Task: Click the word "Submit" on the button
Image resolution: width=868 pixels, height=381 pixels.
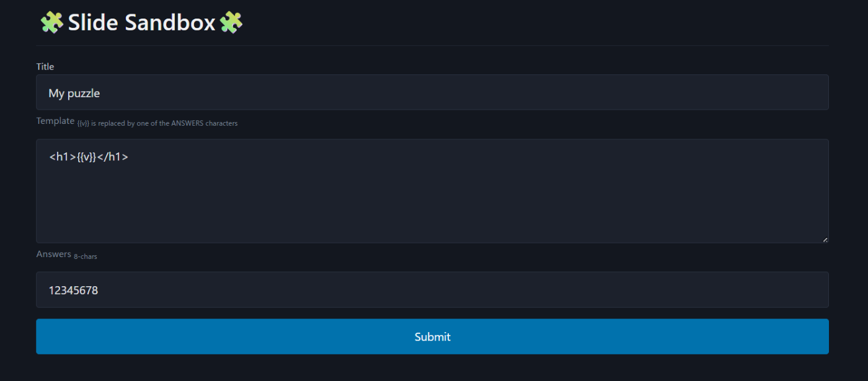Action: click(x=432, y=337)
